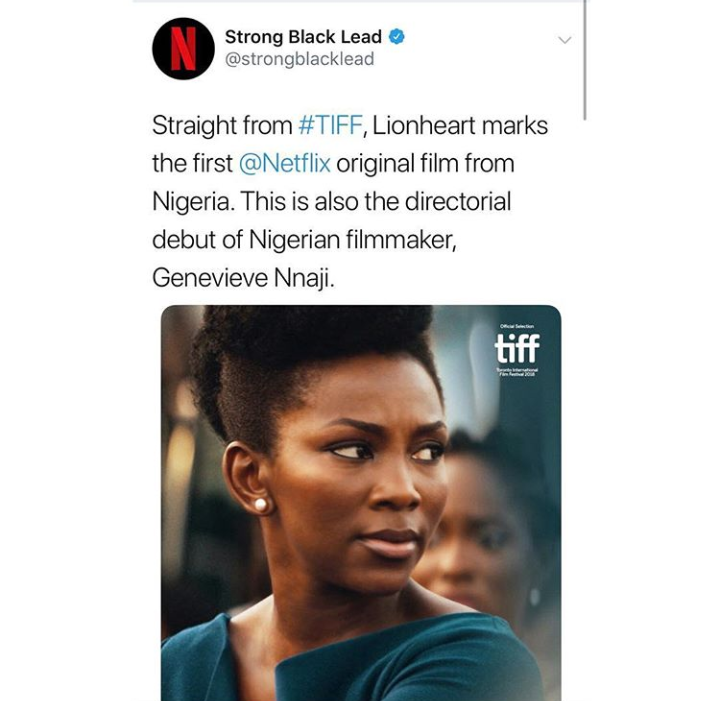Open the Lionheart poster image

[x=361, y=503]
